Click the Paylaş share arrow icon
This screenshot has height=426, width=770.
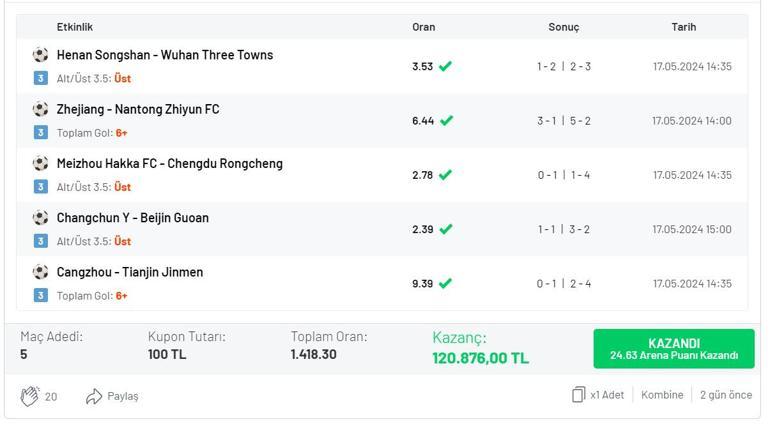93,396
